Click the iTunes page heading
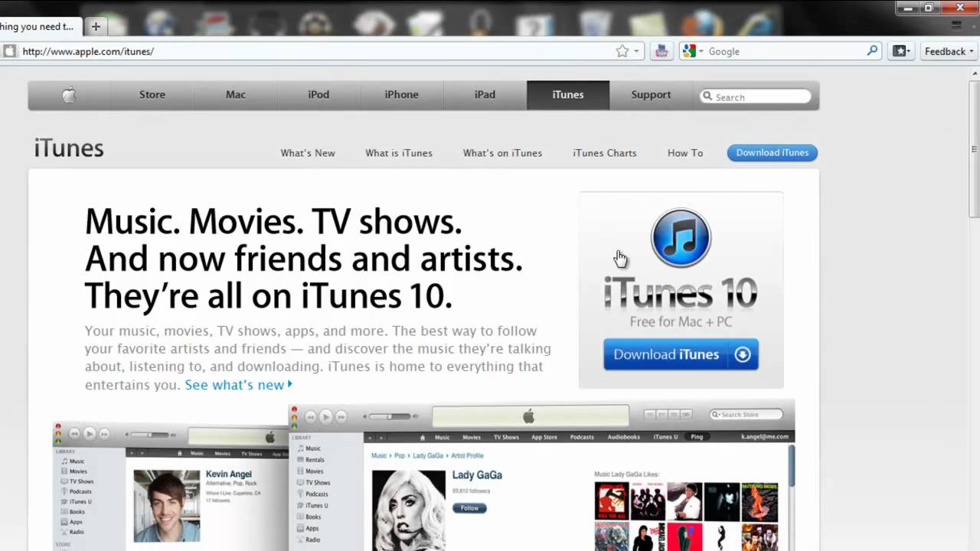Image resolution: width=980 pixels, height=551 pixels. pyautogui.click(x=69, y=148)
